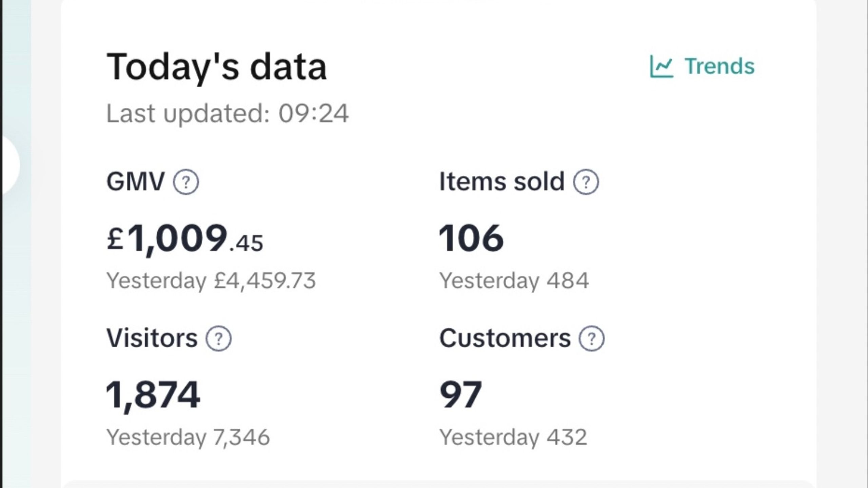This screenshot has height=488, width=868.
Task: Click the 106 items sold figure
Action: pyautogui.click(x=471, y=238)
